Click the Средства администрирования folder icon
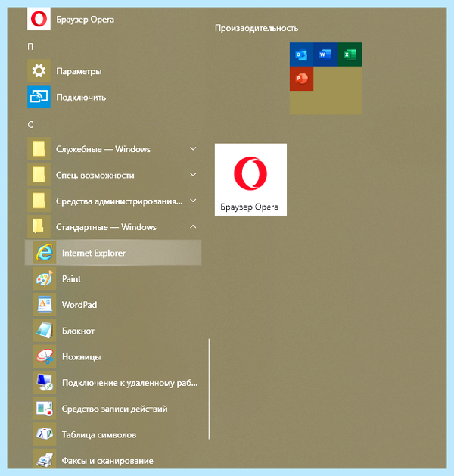The width and height of the screenshot is (454, 476). coord(39,201)
